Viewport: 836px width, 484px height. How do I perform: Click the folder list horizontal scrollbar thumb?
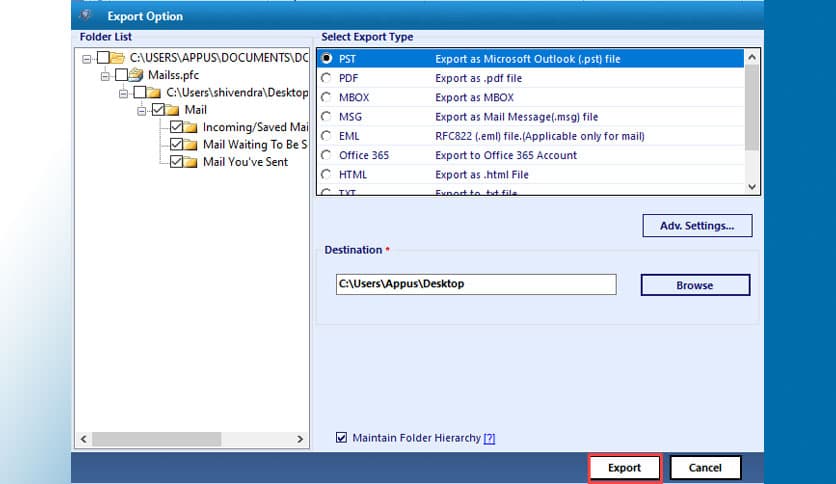pyautogui.click(x=157, y=439)
